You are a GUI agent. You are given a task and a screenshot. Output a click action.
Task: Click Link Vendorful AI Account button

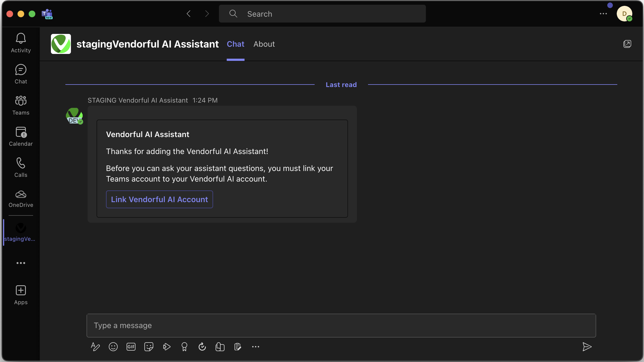point(159,199)
